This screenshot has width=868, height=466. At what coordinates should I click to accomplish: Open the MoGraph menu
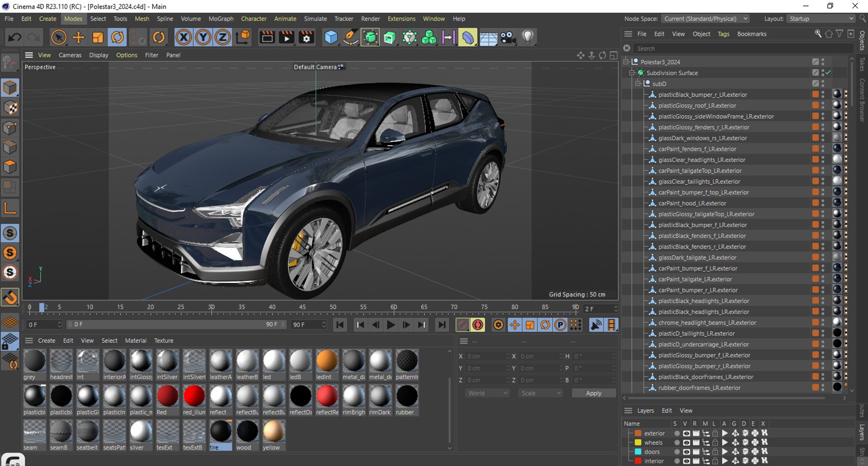pos(221,19)
